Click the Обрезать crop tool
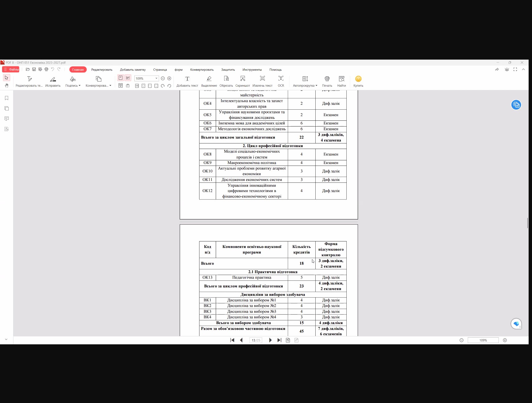The height and width of the screenshot is (403, 532). point(226,82)
